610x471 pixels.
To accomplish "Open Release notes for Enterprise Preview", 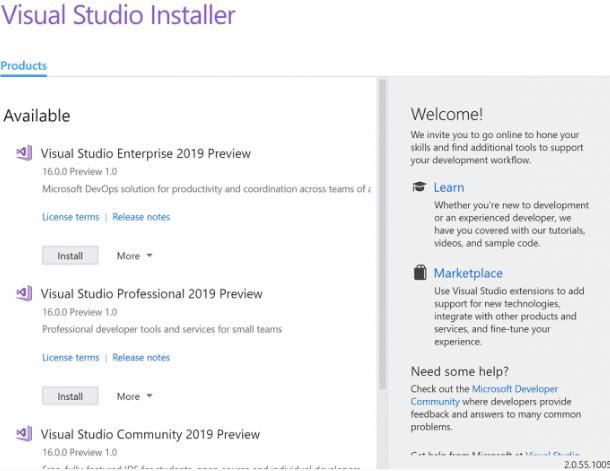I will point(141,217).
